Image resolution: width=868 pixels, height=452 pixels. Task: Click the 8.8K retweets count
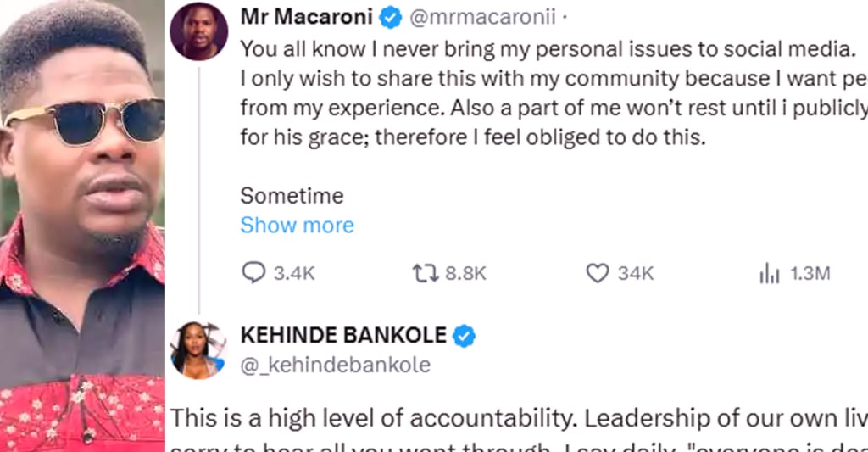(x=465, y=273)
